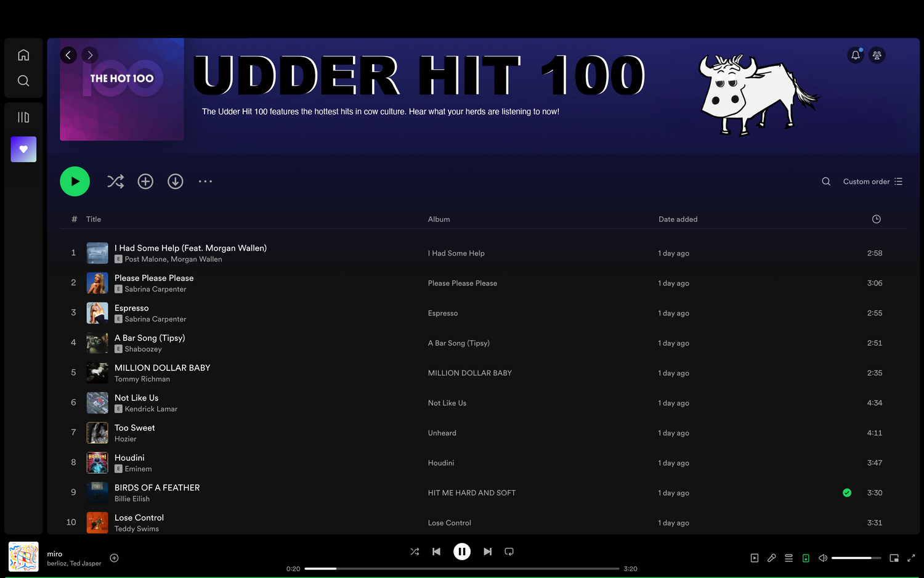Open miro song title in player bar
Screen dimensions: 924x578
click(x=55, y=554)
